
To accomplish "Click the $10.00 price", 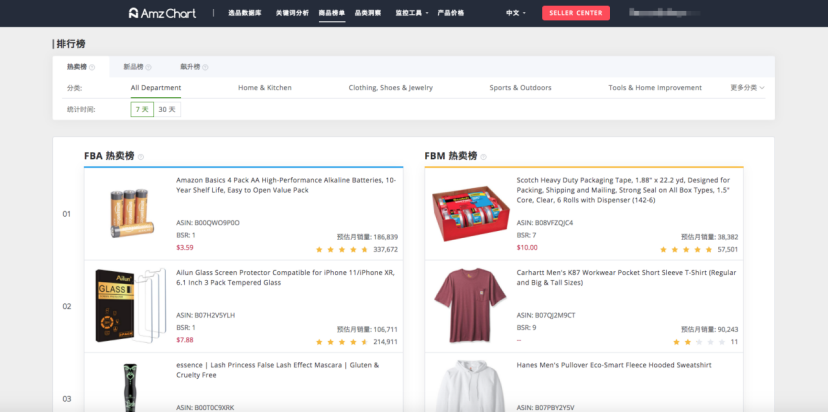I will [x=527, y=247].
